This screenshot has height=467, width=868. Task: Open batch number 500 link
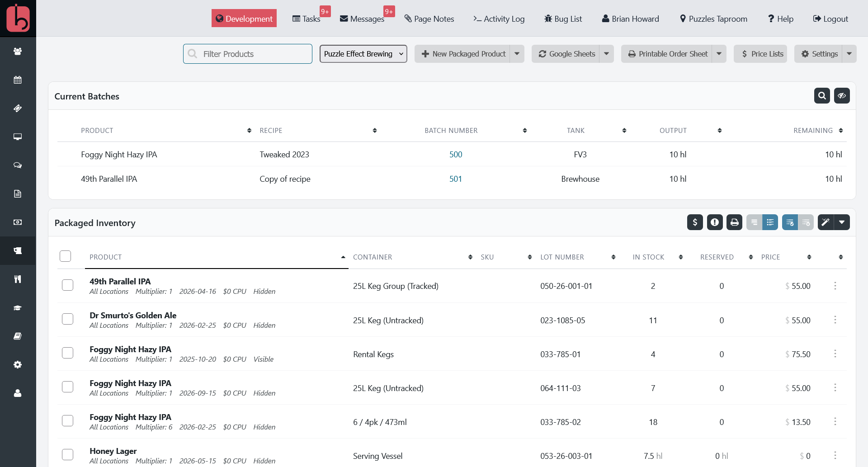point(456,154)
